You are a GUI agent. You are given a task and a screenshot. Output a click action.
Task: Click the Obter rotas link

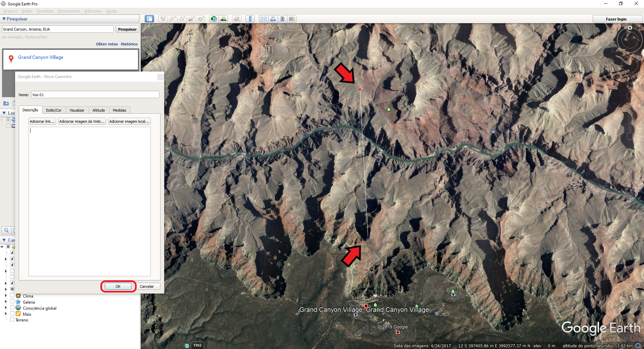[107, 44]
